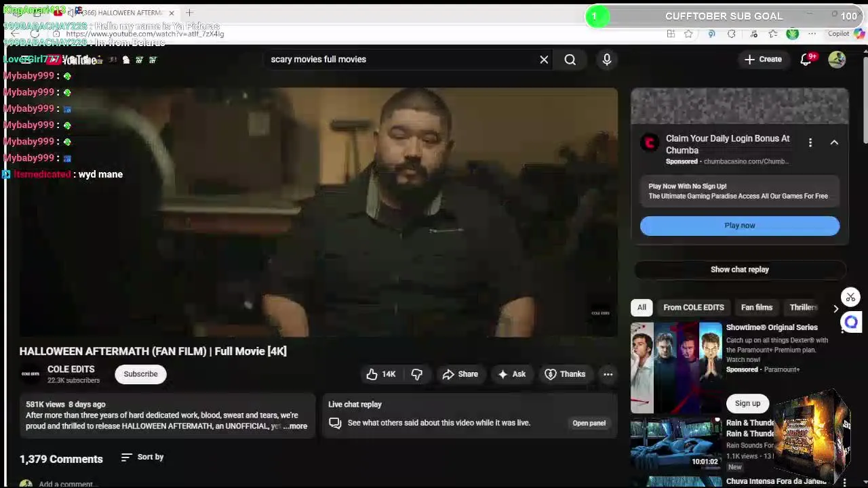
Task: Click the YouTube search magnifier button
Action: pos(570,60)
